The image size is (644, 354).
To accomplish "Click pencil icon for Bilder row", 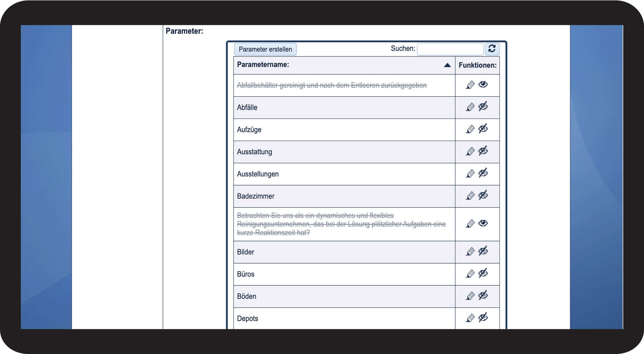I will point(471,252).
